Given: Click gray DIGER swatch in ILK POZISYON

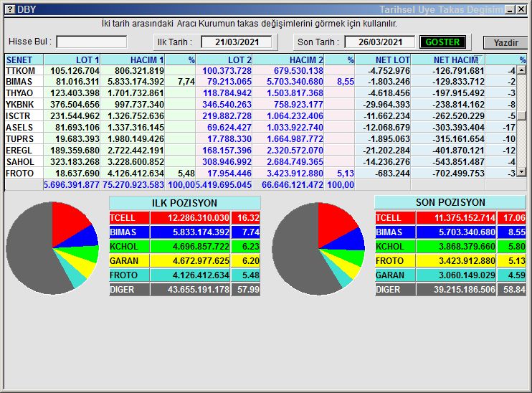Looking at the screenshot, I should [129, 290].
